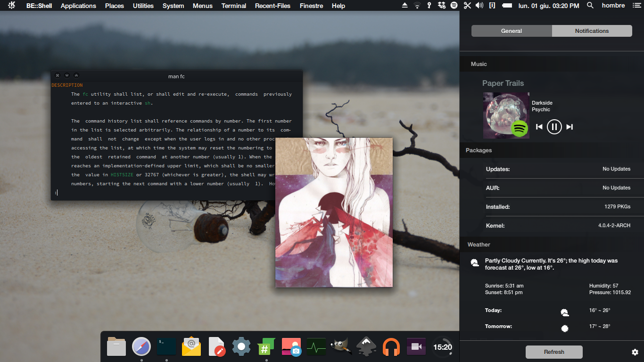Open the System menu

(x=173, y=6)
